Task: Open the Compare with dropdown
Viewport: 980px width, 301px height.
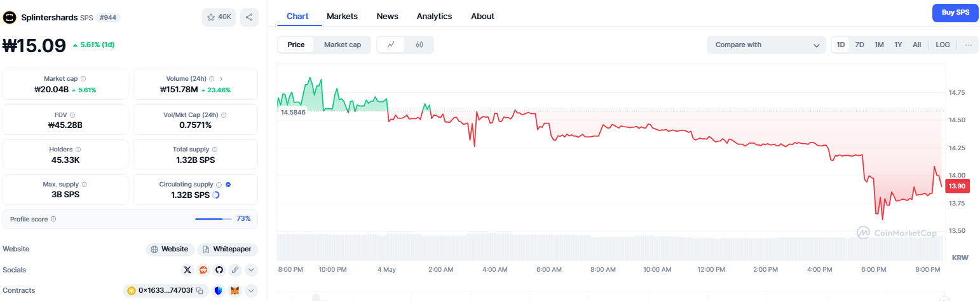Action: pos(766,45)
